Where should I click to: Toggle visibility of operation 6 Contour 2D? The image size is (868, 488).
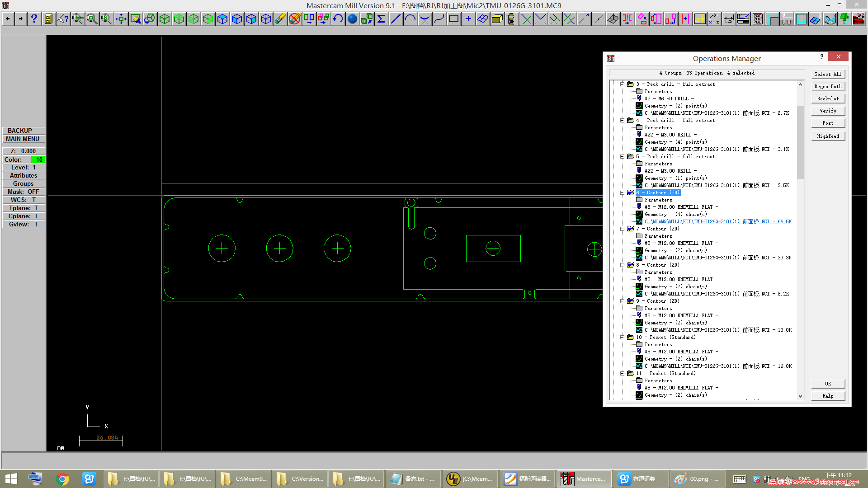click(631, 192)
